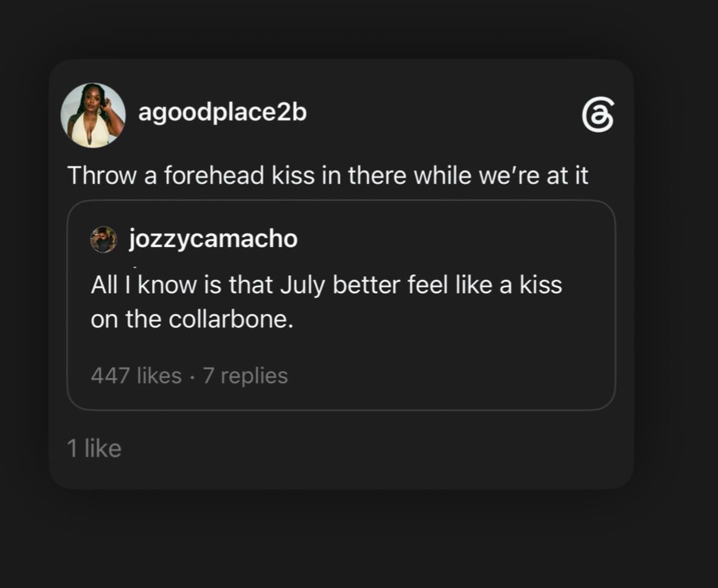Image resolution: width=718 pixels, height=588 pixels.
Task: Open jozzycamacho's small avatar
Action: point(103,239)
